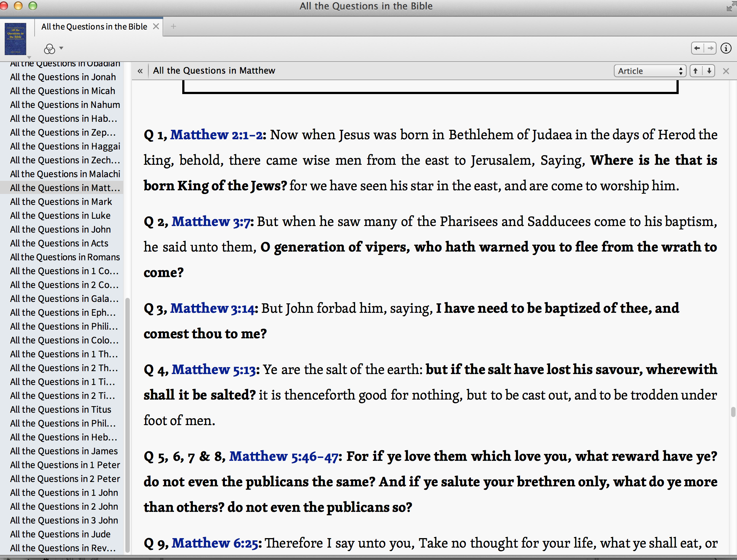Open the Matthew 5:13 reference link
The height and width of the screenshot is (560, 737).
[x=214, y=370]
